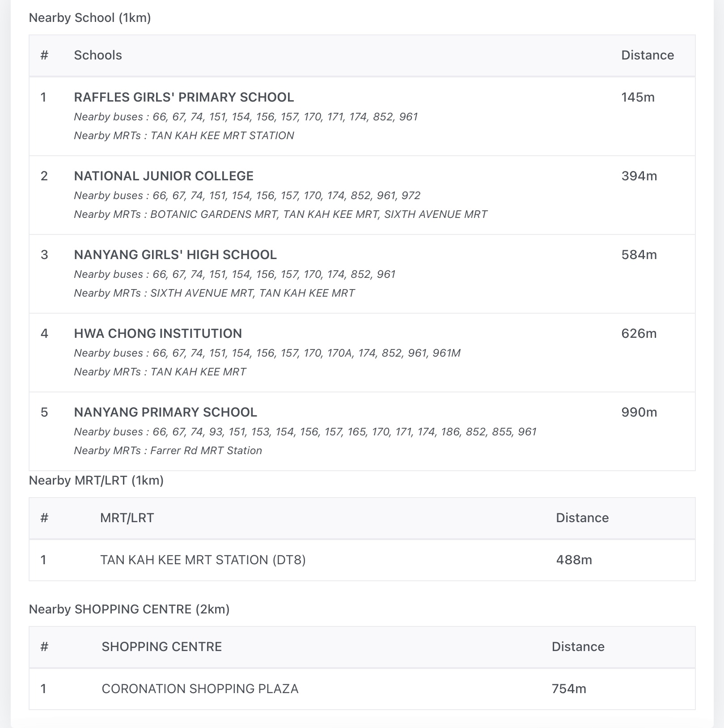Click the Shopping Centre column header
The width and height of the screenshot is (724, 728).
pyautogui.click(x=161, y=647)
